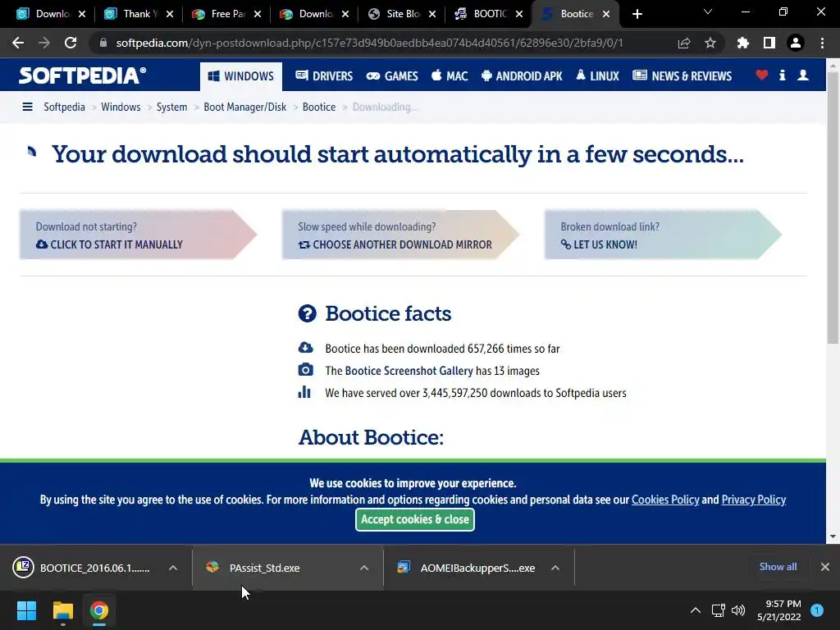
Task: Open the notification center badge
Action: [x=817, y=610]
